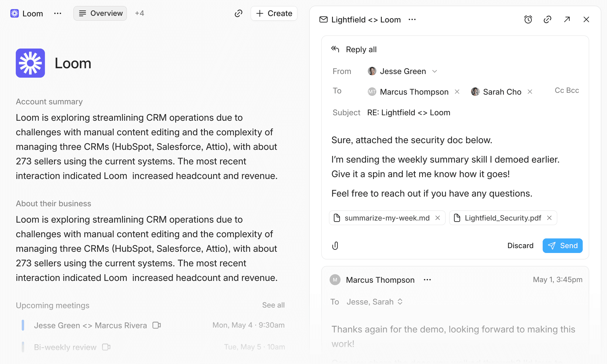
Task: Add Cc Bcc recipients
Action: (567, 90)
